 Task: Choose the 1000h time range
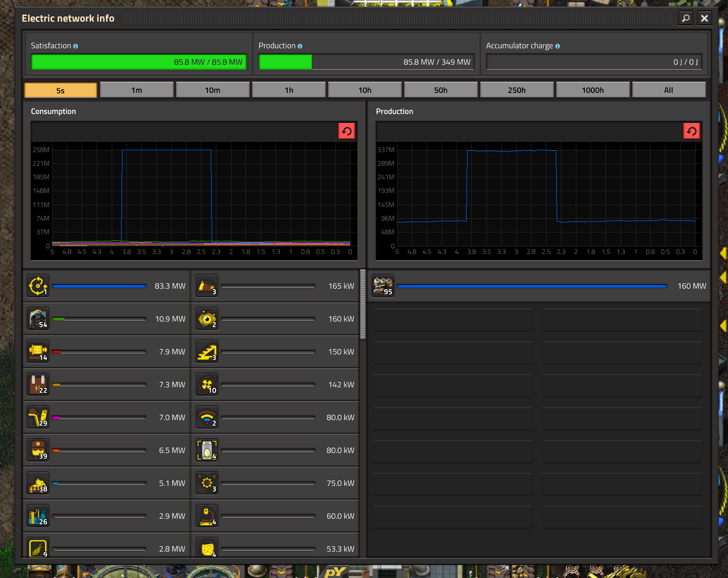tap(593, 90)
